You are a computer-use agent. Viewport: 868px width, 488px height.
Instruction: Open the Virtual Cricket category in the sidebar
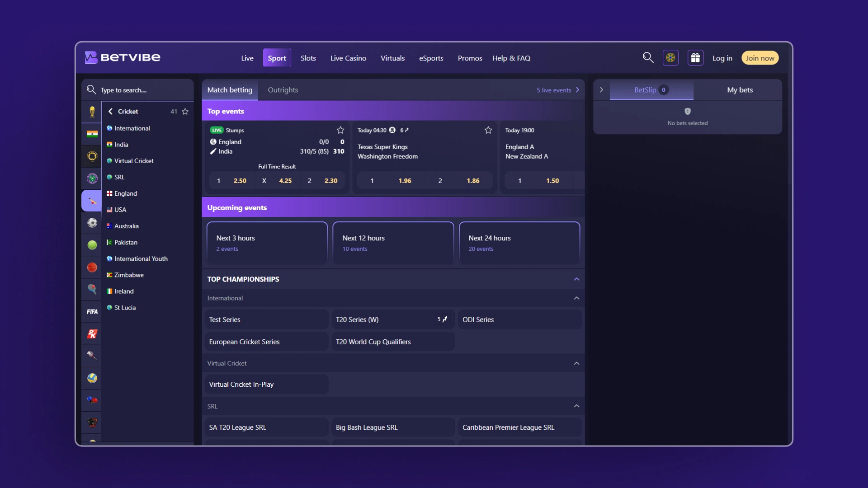coord(134,161)
